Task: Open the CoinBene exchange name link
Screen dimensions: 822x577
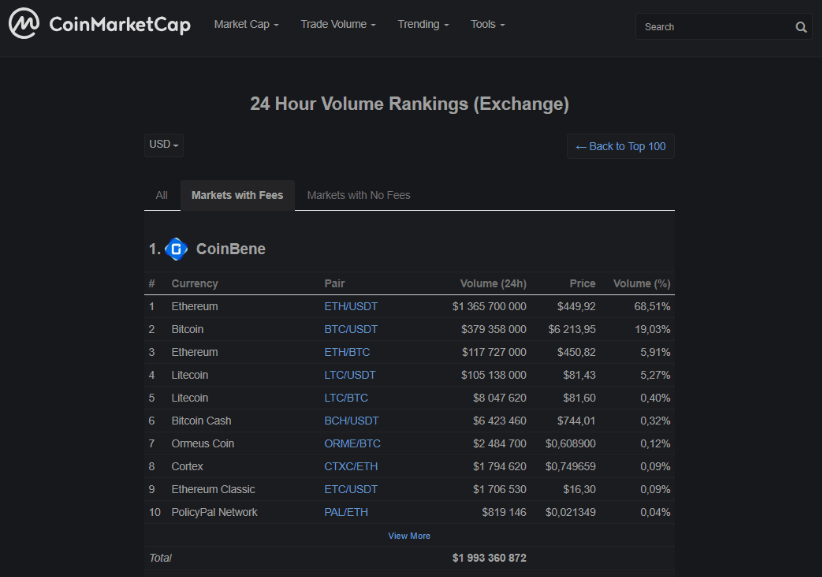Action: pyautogui.click(x=231, y=249)
